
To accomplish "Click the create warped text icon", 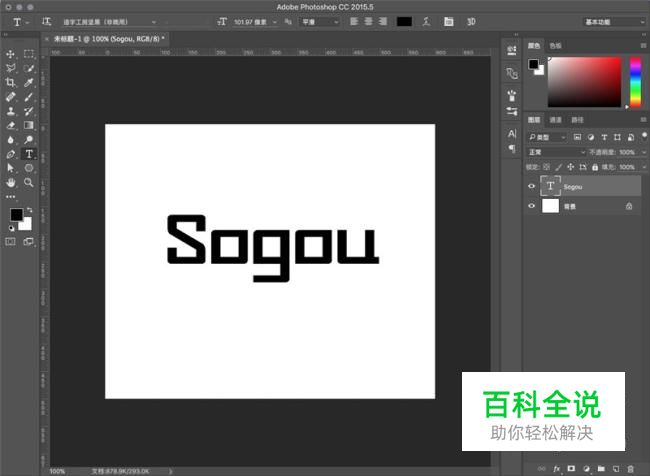I will click(x=426, y=21).
